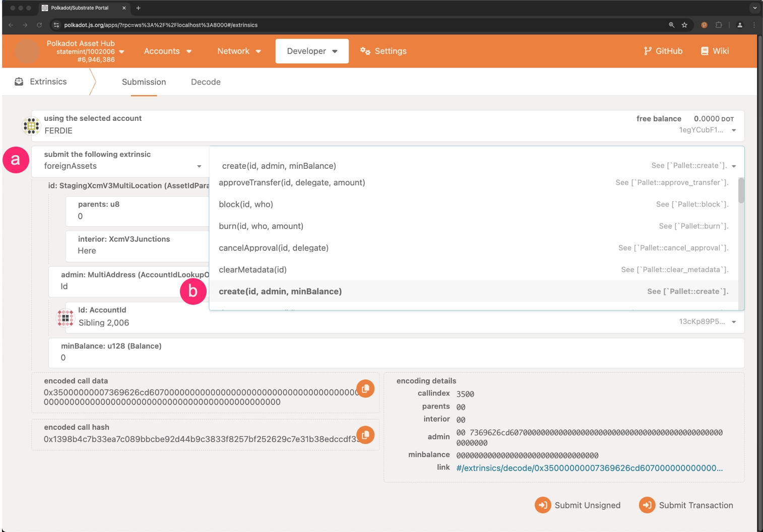Click the method list scrollbar

click(741, 190)
